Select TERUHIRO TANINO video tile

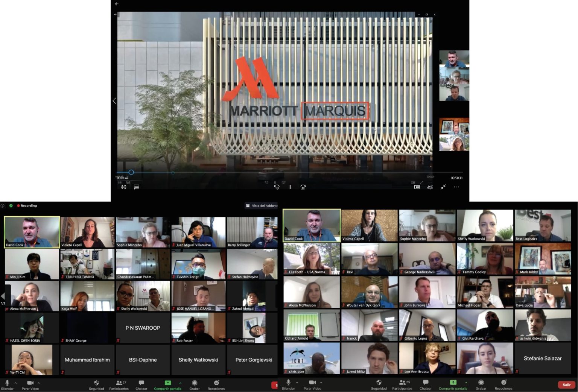tap(87, 264)
